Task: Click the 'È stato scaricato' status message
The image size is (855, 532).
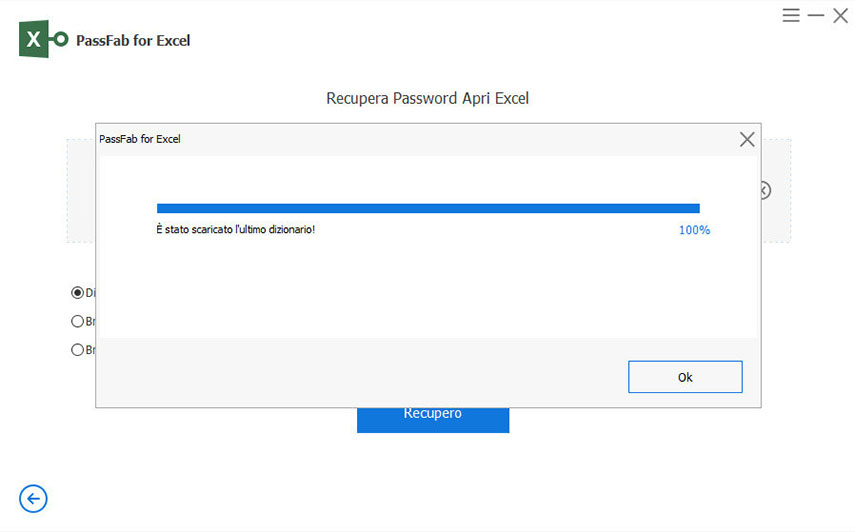Action: pyautogui.click(x=236, y=230)
